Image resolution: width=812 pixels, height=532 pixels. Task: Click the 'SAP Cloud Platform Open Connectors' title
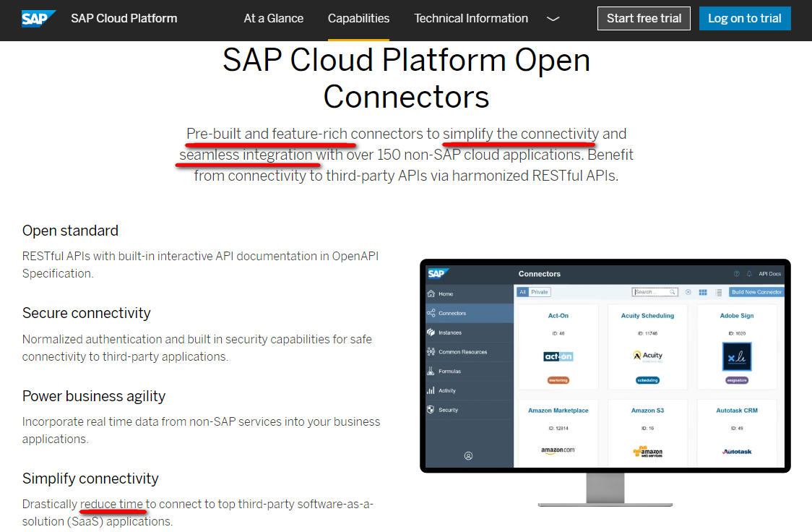point(407,78)
